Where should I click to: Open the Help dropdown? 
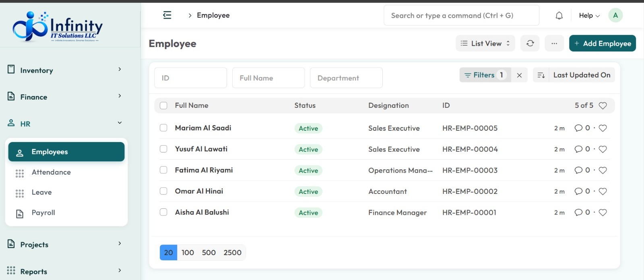(589, 16)
